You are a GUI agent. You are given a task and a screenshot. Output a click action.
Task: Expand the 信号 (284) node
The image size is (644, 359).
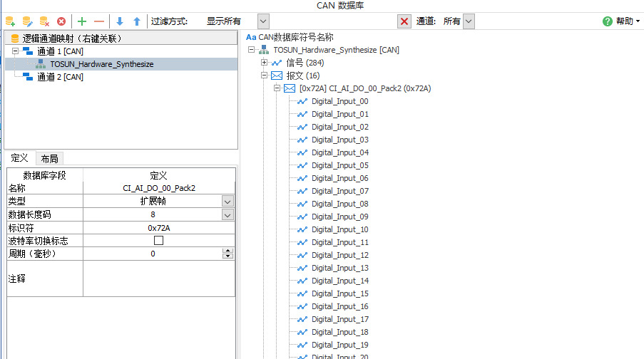264,63
